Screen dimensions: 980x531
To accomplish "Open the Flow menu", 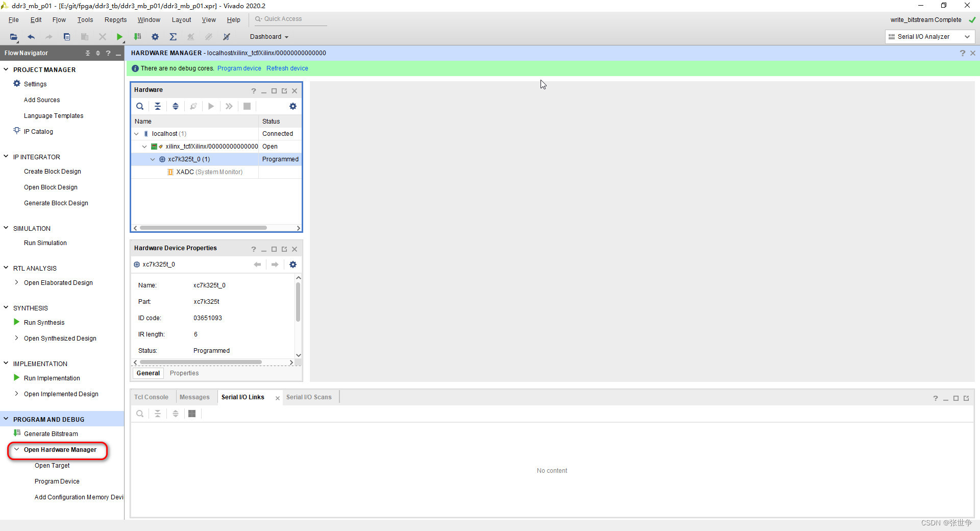I will (59, 20).
